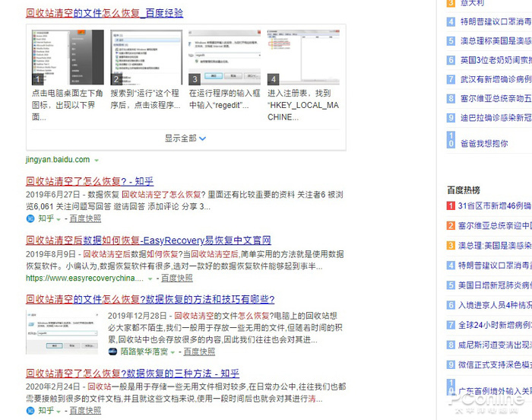Open 数据恢复的方法和技巧有哪些? result title
This screenshot has height=420, width=532.
click(150, 299)
